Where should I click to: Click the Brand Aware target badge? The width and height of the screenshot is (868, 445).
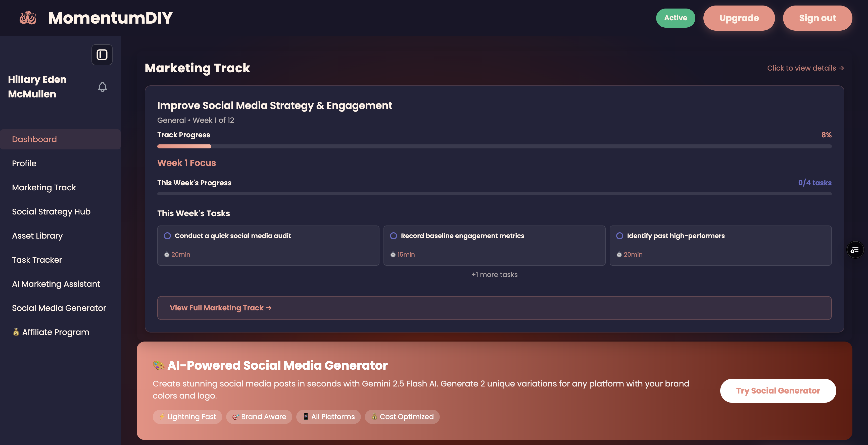coord(259,417)
